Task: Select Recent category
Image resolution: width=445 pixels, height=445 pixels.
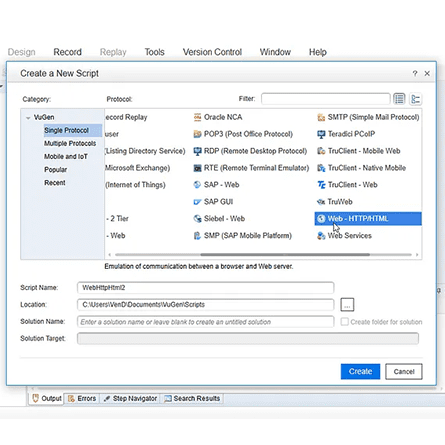Action: 55,183
